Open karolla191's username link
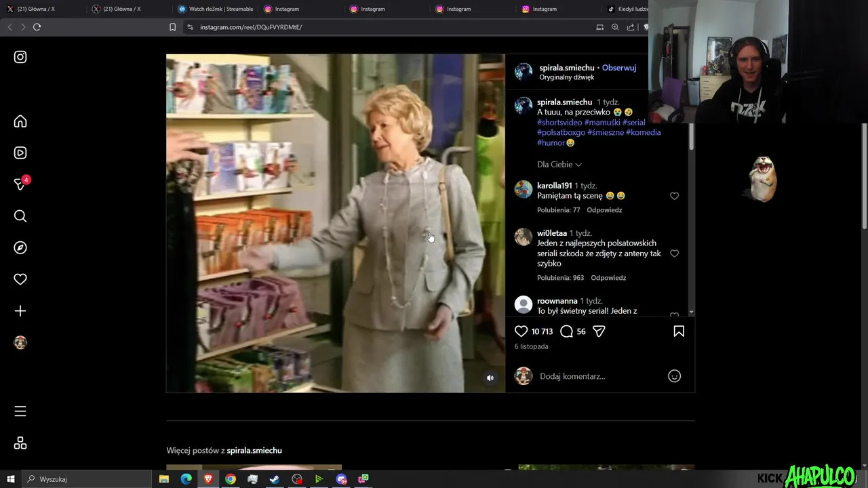 (x=555, y=186)
